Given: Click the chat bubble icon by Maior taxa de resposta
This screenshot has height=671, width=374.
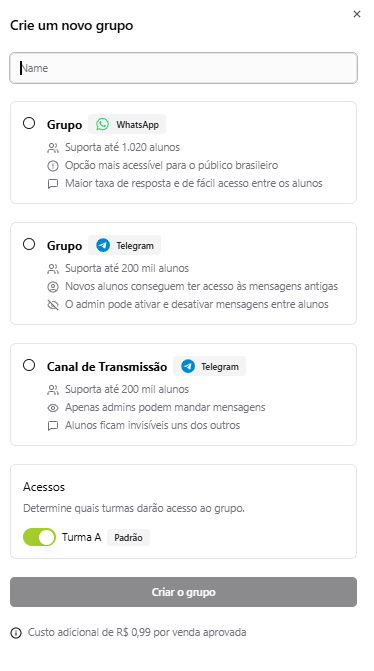Looking at the screenshot, I should (x=53, y=184).
